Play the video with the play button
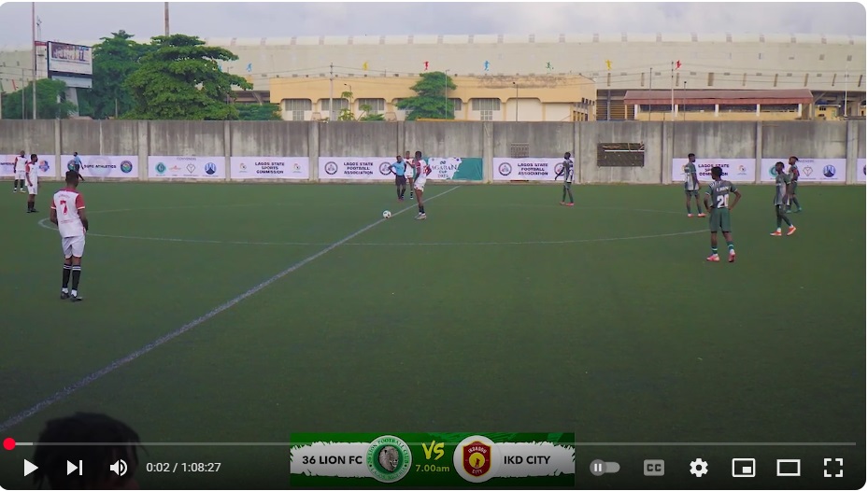This screenshot has height=491, width=868. click(x=31, y=468)
